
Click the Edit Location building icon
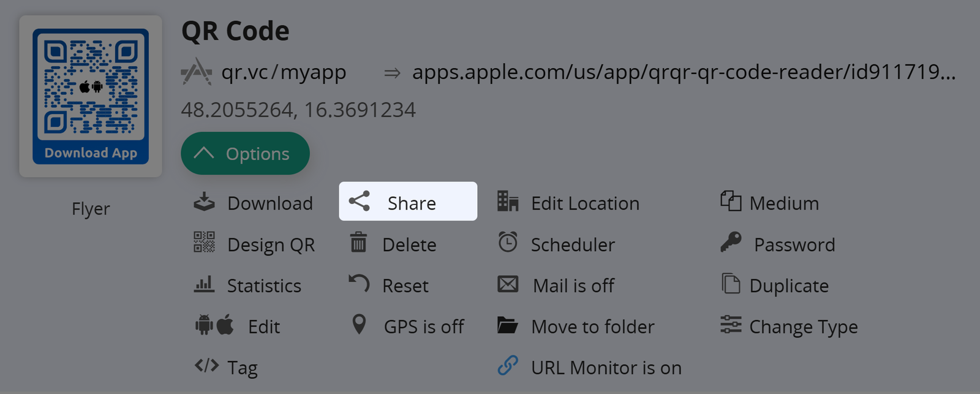click(x=508, y=202)
